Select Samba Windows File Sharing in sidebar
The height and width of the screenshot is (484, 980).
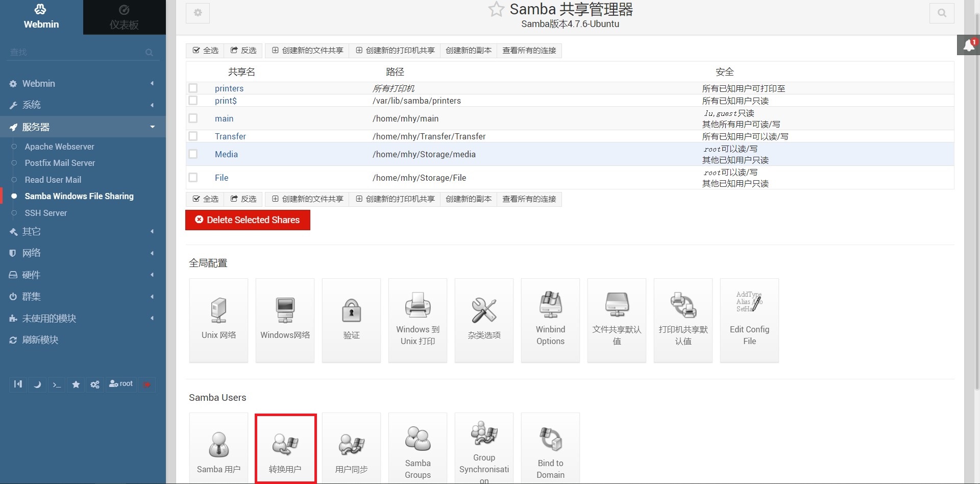(x=79, y=196)
